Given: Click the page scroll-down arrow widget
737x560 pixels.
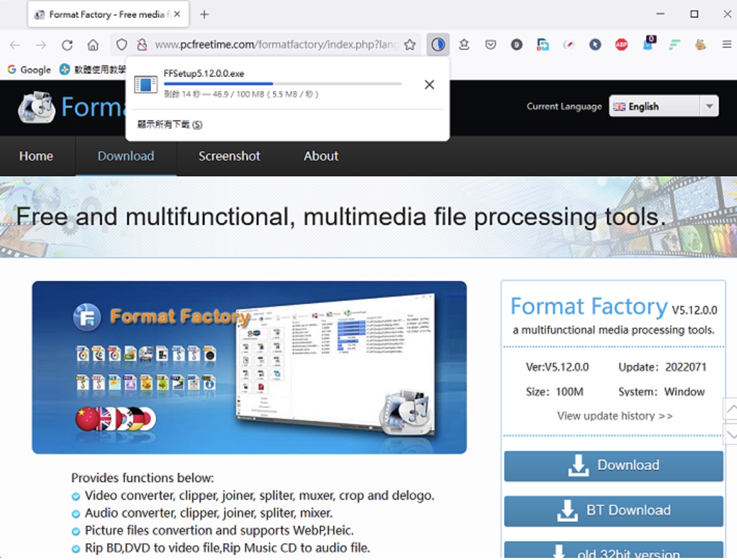Looking at the screenshot, I should pyautogui.click(x=731, y=434).
